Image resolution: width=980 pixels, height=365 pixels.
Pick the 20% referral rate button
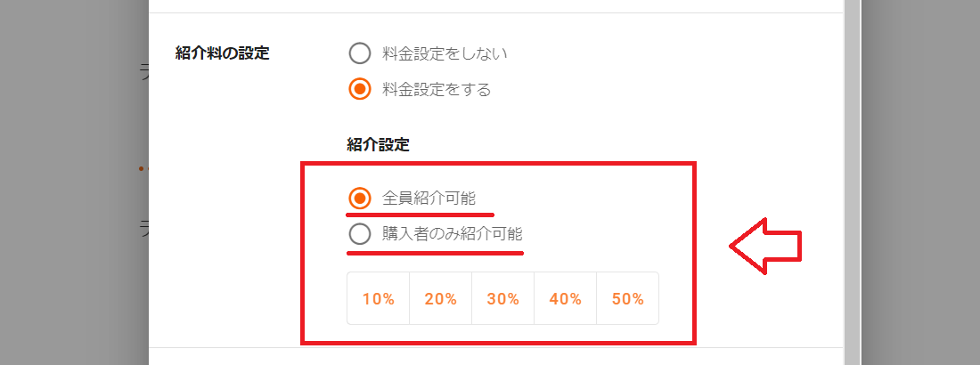coord(440,299)
